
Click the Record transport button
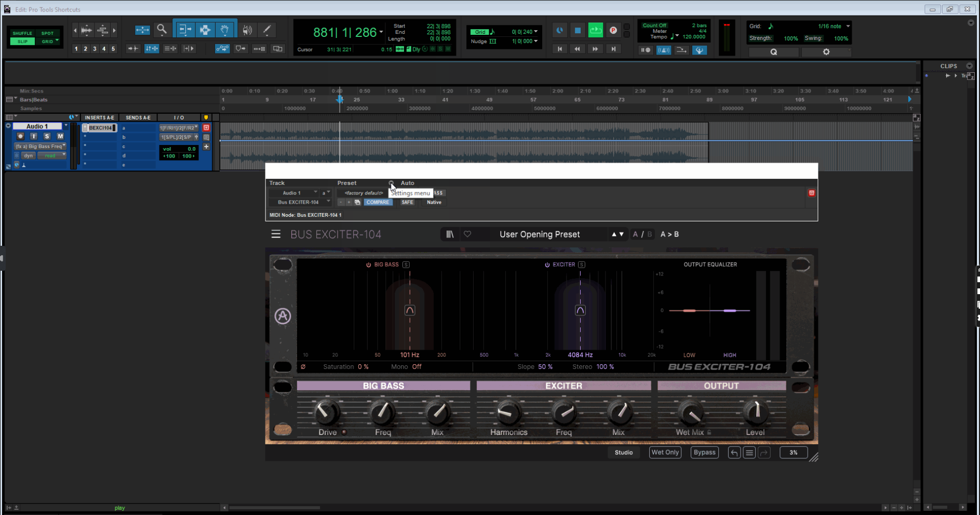pyautogui.click(x=613, y=31)
